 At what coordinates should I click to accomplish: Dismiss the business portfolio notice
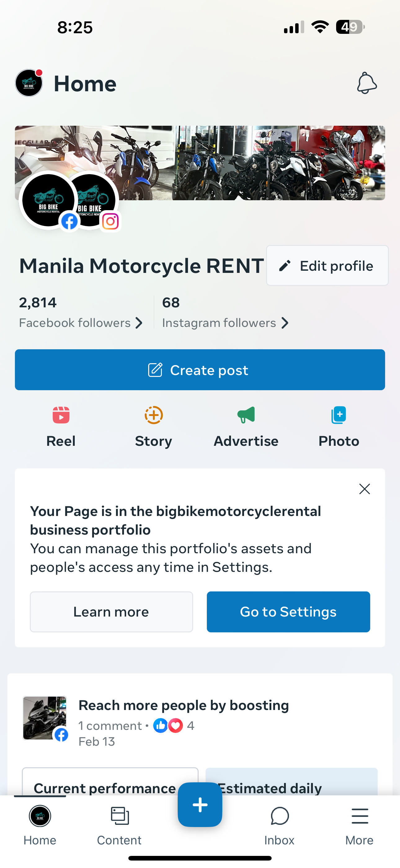point(365,489)
